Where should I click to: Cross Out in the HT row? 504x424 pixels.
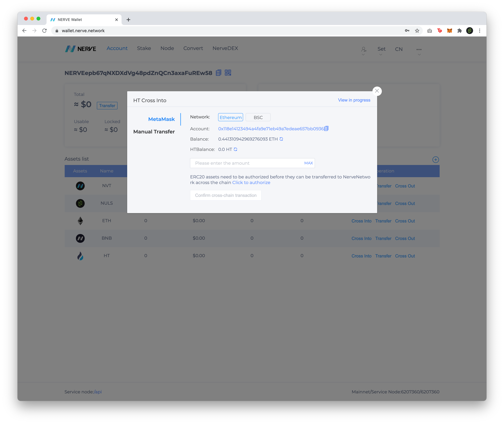click(x=405, y=256)
